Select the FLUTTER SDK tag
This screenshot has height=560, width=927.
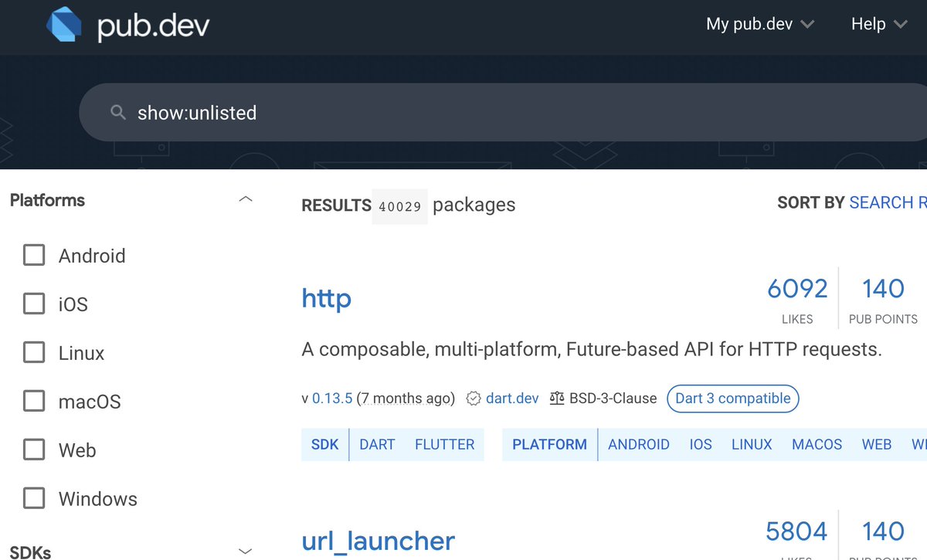(x=445, y=445)
